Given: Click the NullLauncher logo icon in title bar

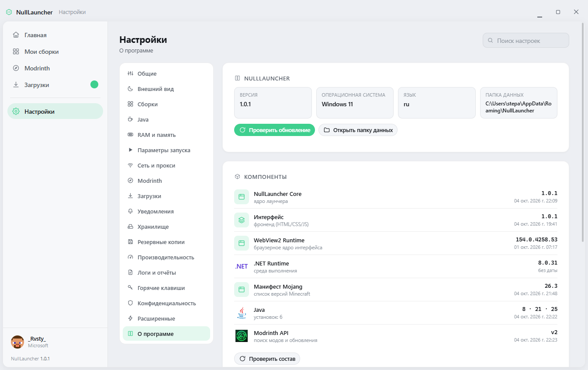Looking at the screenshot, I should coord(9,12).
